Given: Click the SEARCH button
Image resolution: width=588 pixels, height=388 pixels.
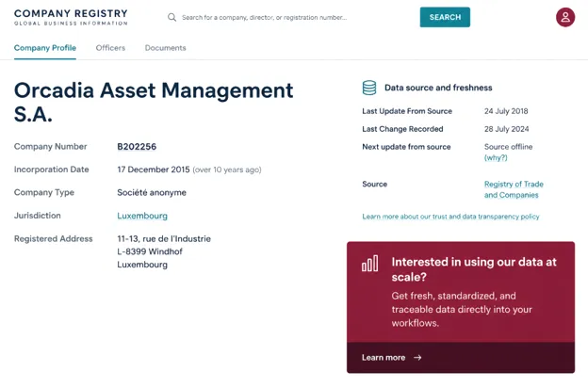Looking at the screenshot, I should click(x=445, y=17).
